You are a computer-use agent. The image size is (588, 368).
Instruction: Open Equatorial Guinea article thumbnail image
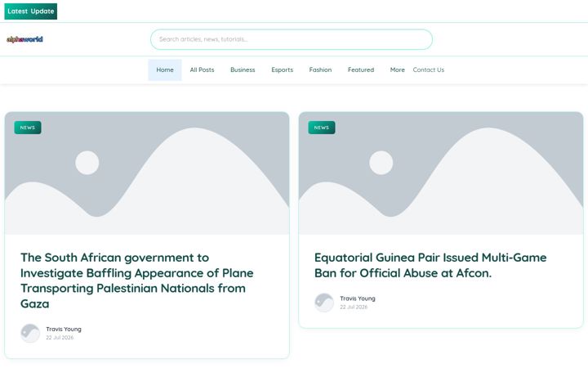click(441, 173)
